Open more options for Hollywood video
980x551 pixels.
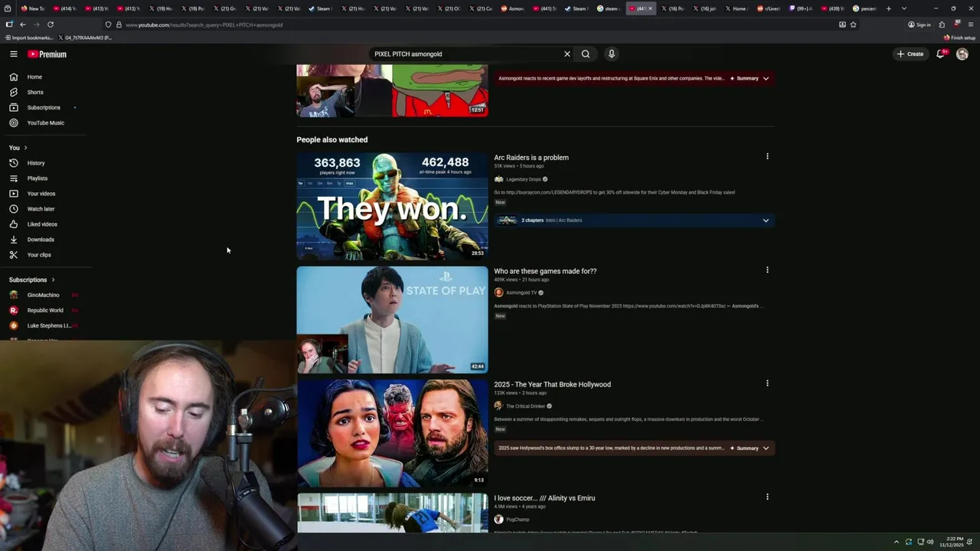tap(767, 383)
